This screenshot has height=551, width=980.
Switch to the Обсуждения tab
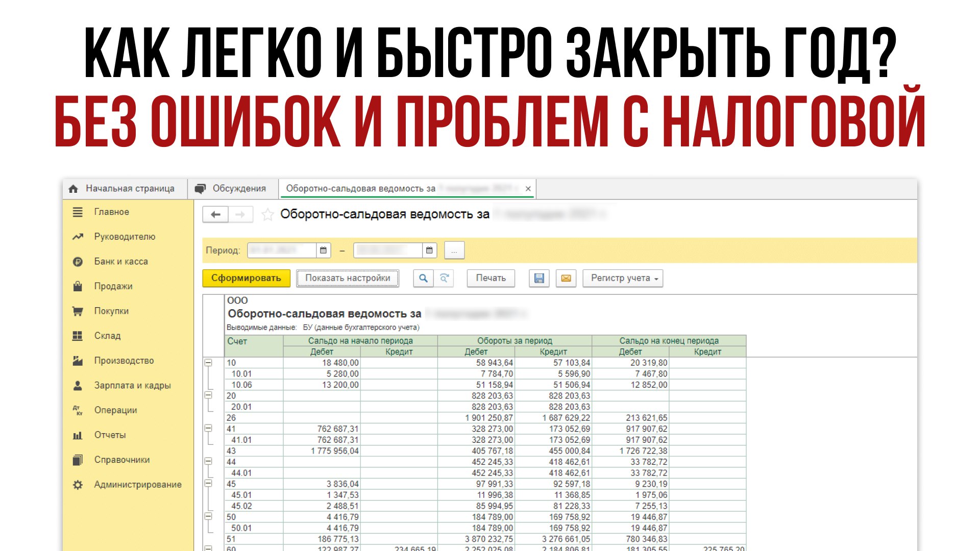click(232, 189)
